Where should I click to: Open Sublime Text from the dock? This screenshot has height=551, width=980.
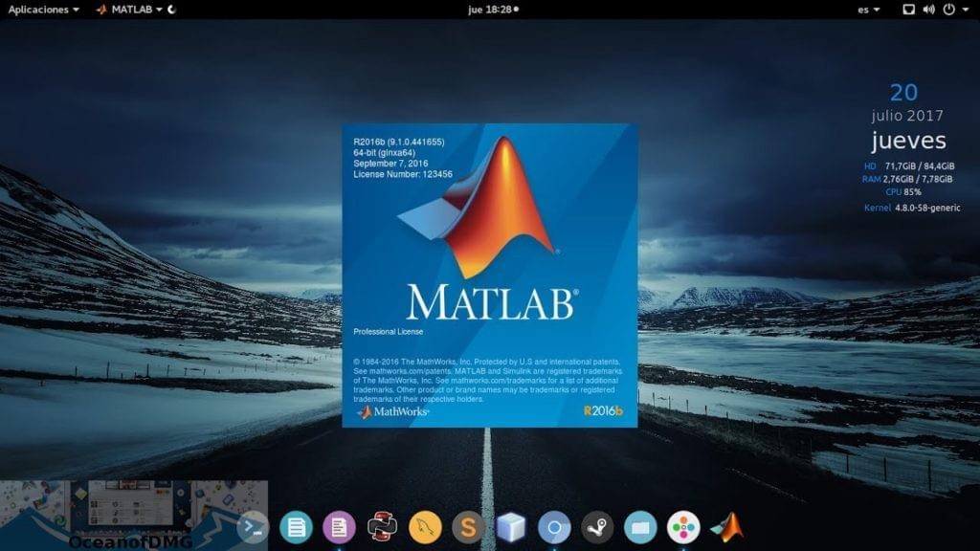[467, 525]
